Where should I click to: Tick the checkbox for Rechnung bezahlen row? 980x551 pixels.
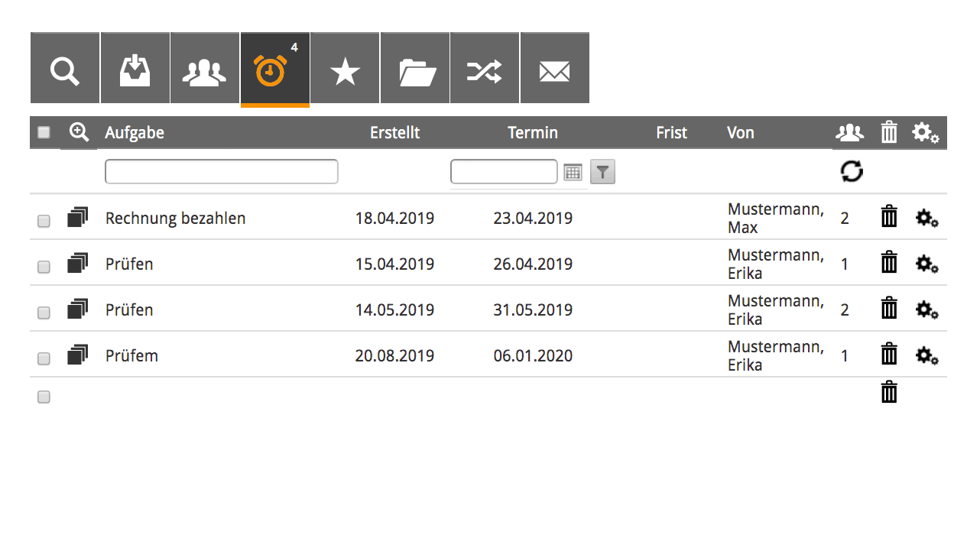click(x=44, y=221)
